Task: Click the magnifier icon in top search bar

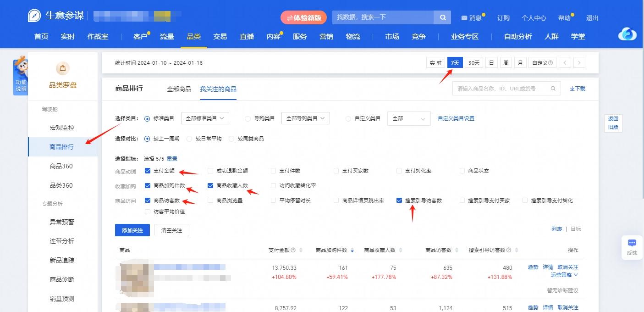Action: pyautogui.click(x=442, y=17)
